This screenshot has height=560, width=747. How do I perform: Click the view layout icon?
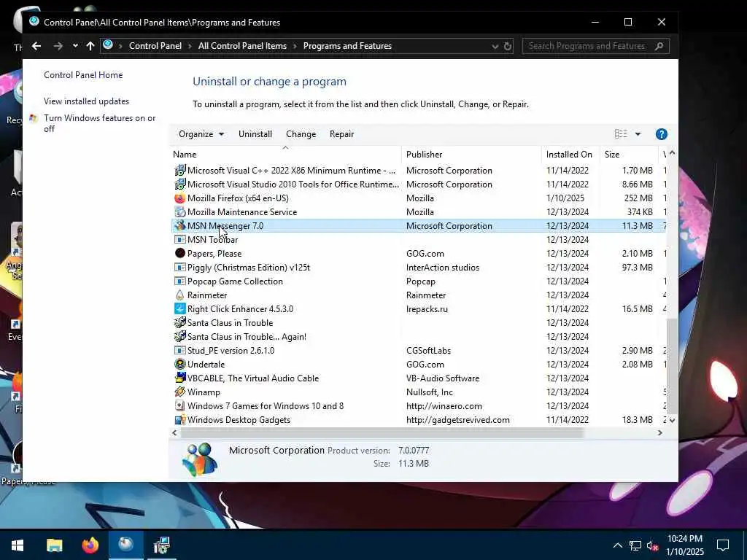click(621, 134)
